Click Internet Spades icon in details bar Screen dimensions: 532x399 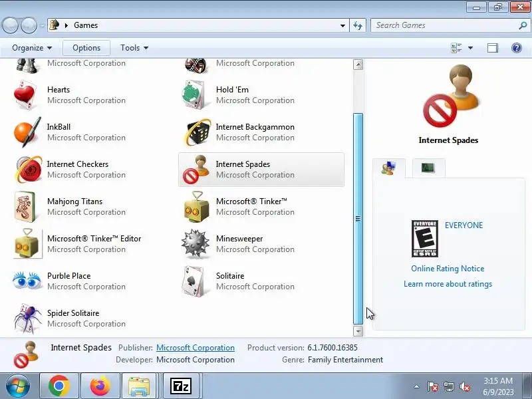(26, 354)
